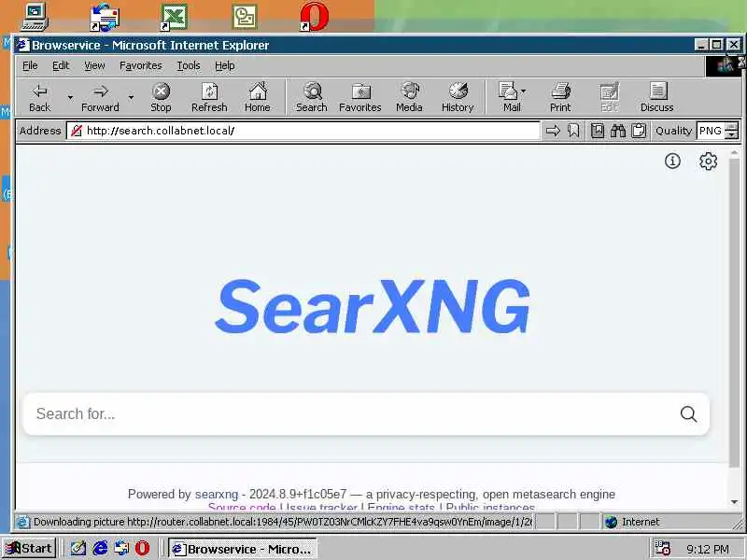The height and width of the screenshot is (560, 747).
Task: Select the Browservice taskbar button
Action: coord(243,549)
